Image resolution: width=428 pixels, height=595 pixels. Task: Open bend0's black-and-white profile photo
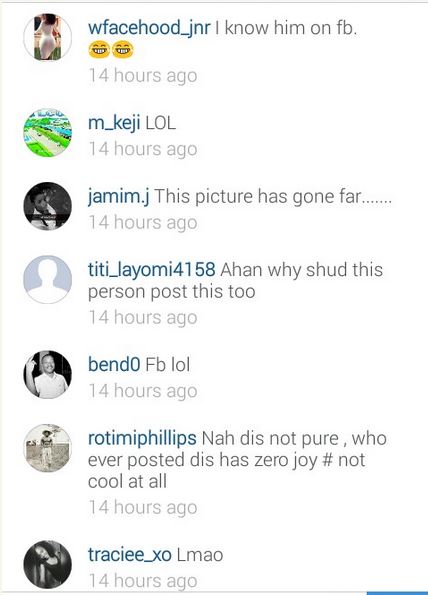(47, 375)
